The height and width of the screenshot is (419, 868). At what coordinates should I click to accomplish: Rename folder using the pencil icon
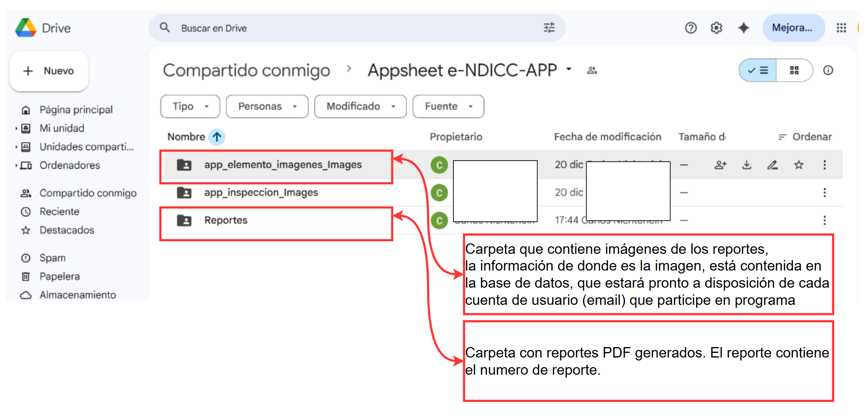click(772, 165)
